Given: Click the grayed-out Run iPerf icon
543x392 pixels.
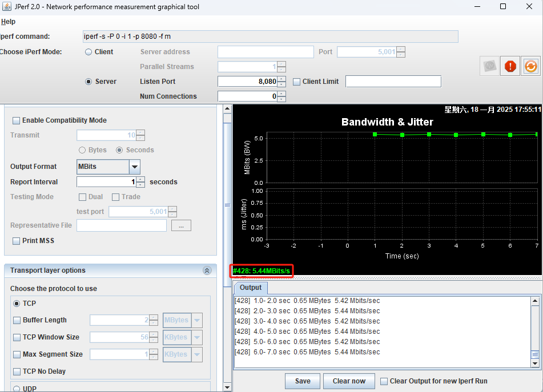Looking at the screenshot, I should point(489,66).
